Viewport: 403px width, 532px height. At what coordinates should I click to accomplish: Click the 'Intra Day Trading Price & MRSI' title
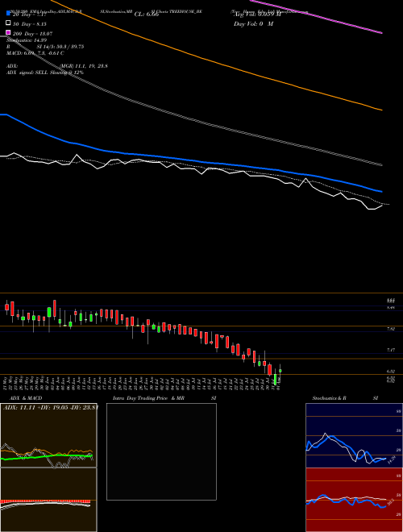[x=164, y=398]
